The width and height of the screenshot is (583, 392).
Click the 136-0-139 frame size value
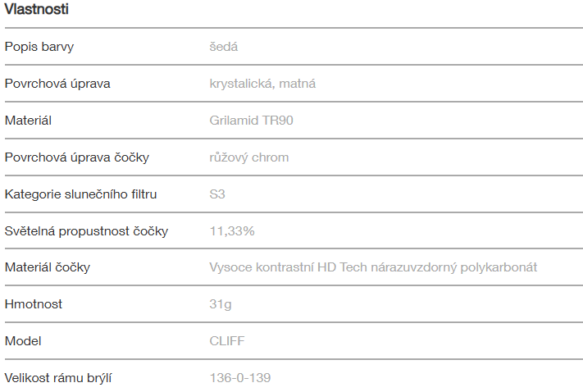[240, 378]
